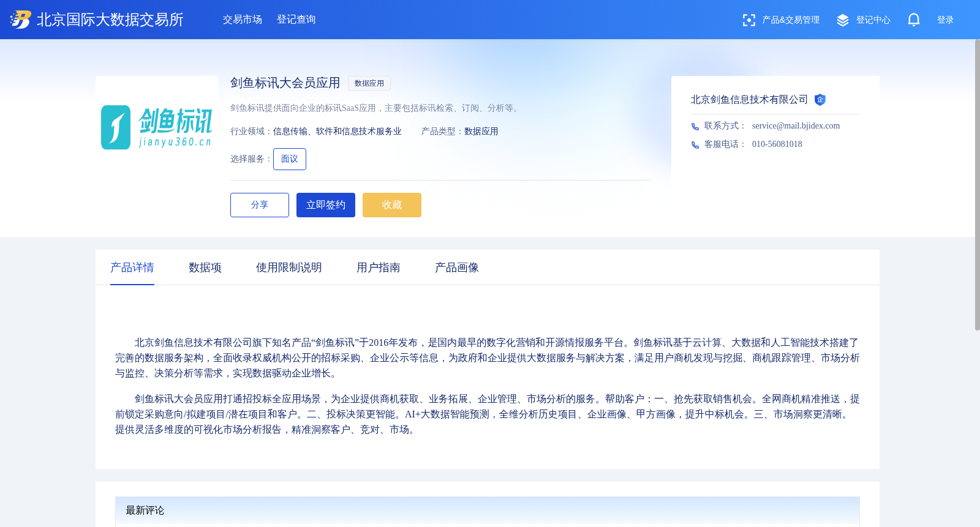980x527 pixels.
Task: Click the 北京国际大数据交易所 site title
Action: [110, 20]
